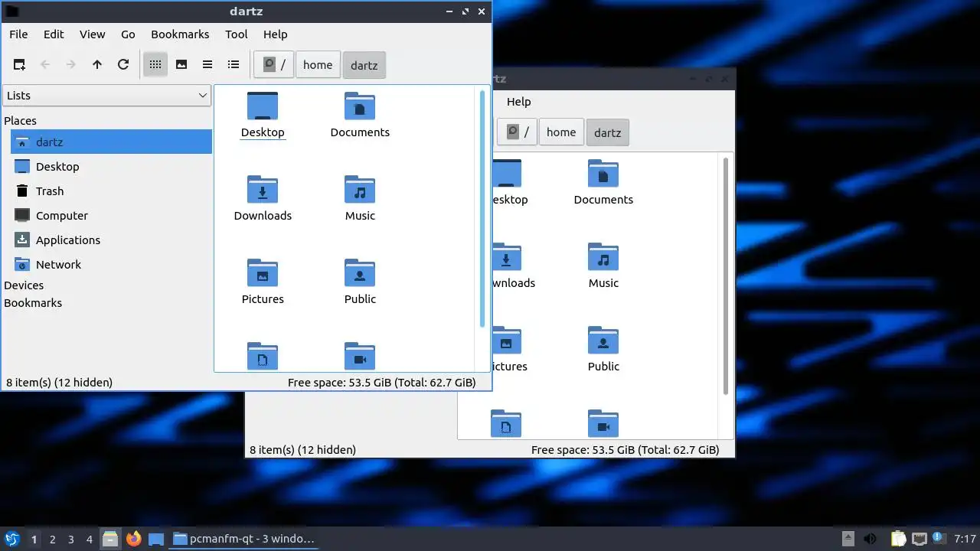Reload the current folder
This screenshot has width=980, height=551.
[123, 65]
